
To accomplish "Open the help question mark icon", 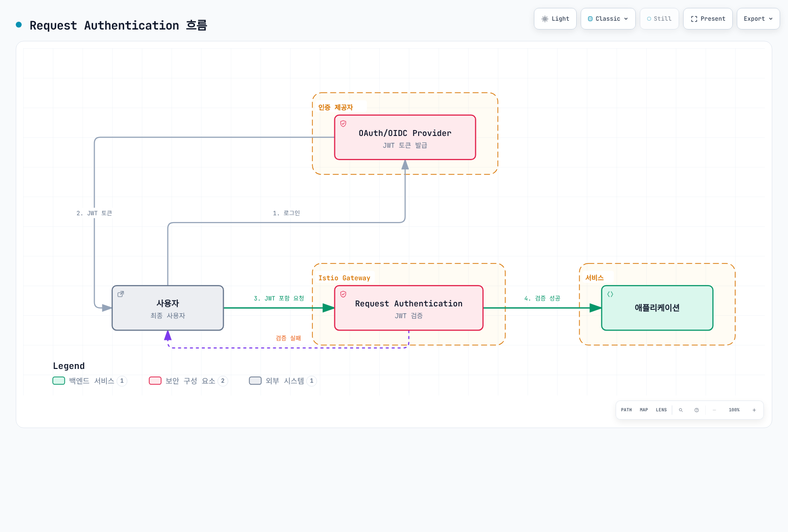I will pos(696,410).
